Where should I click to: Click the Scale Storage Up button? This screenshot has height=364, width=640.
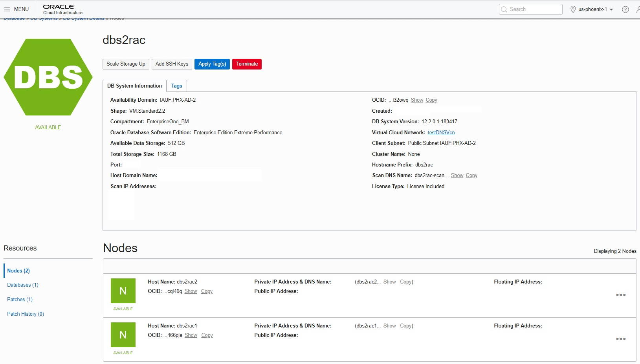(126, 64)
